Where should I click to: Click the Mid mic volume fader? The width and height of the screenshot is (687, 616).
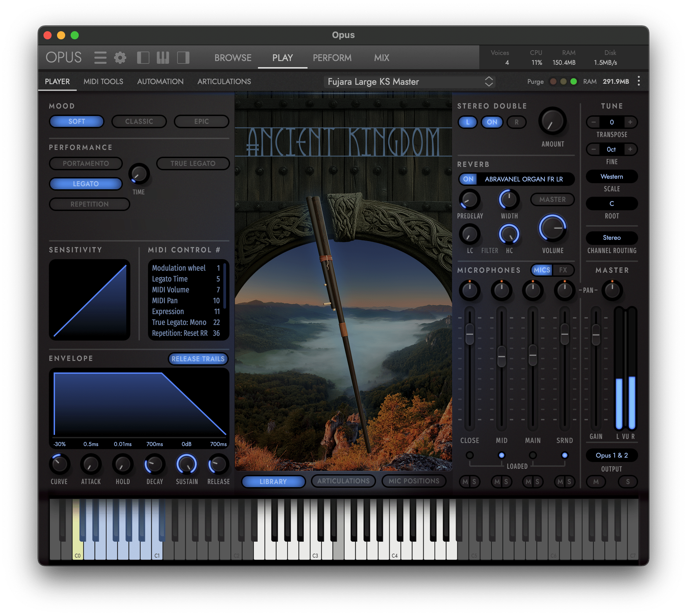click(x=501, y=357)
